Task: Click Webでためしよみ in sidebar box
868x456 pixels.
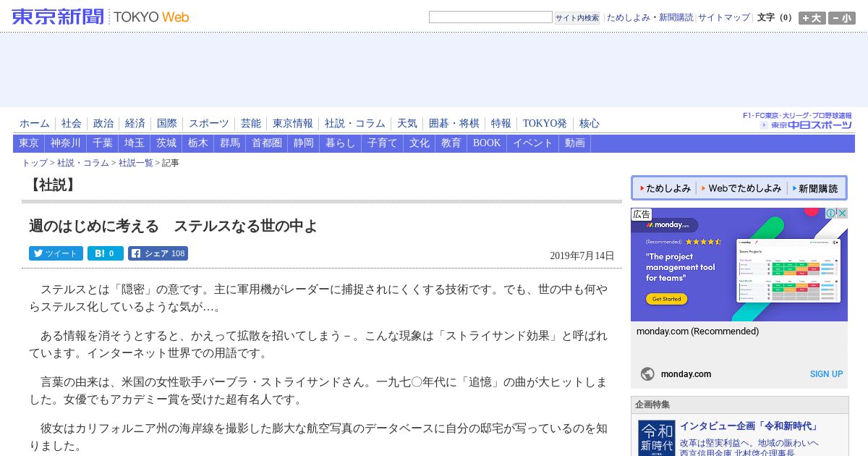Action: pyautogui.click(x=741, y=188)
